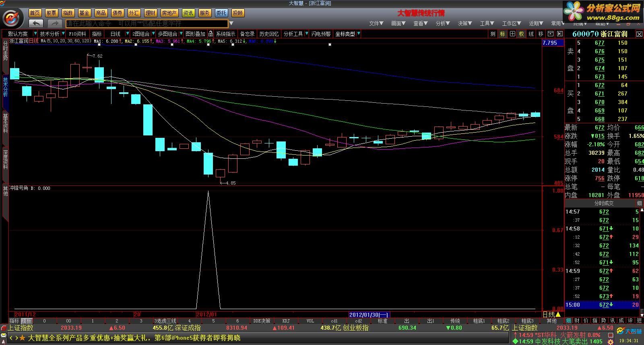Open the 画面 menu
Image resolution: width=644 pixels, height=345 pixels.
[398, 23]
